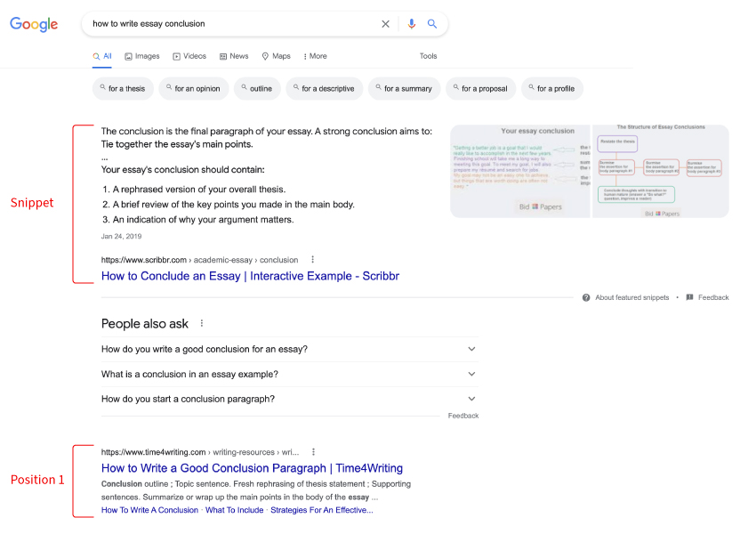The height and width of the screenshot is (534, 756).
Task: Open the News tab
Action: (x=234, y=56)
